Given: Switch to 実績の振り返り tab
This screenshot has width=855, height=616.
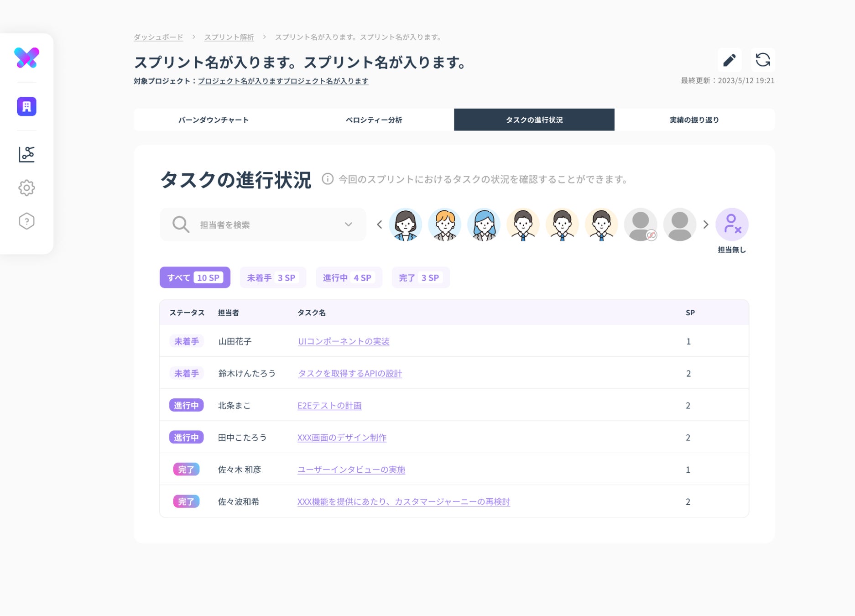Looking at the screenshot, I should [x=694, y=120].
